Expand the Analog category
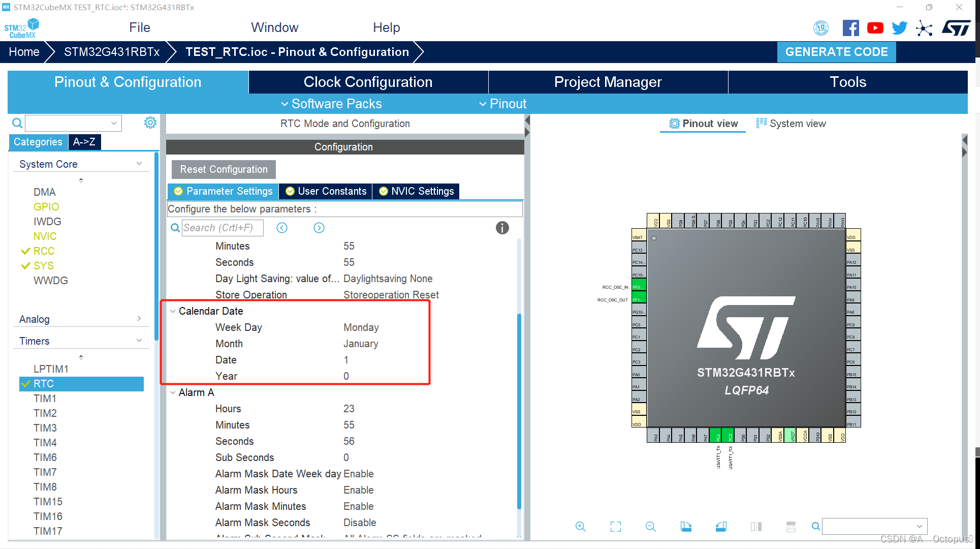 click(139, 318)
